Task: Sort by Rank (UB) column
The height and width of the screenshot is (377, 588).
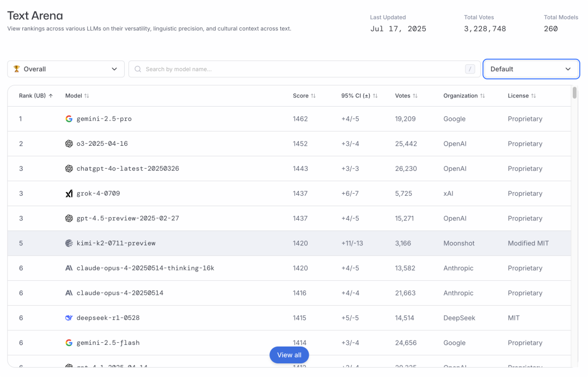Action: pyautogui.click(x=35, y=96)
